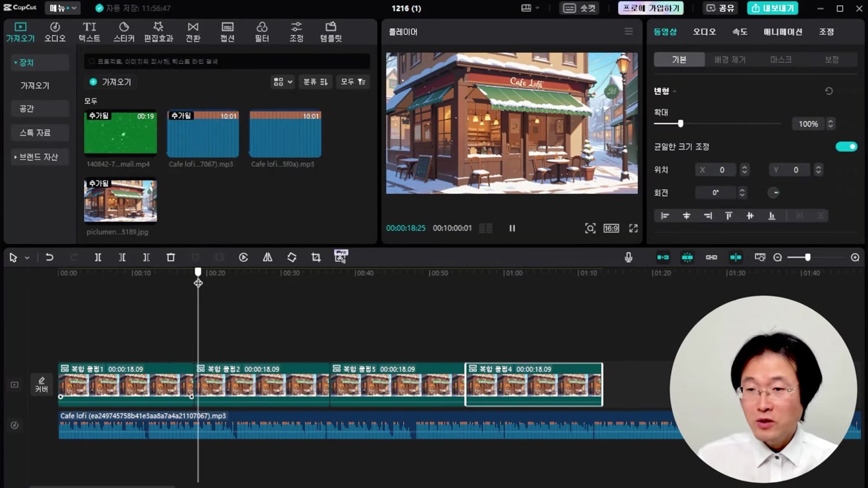Toggle 균일한 크기 조정 switch
This screenshot has height=488, width=868.
point(846,147)
